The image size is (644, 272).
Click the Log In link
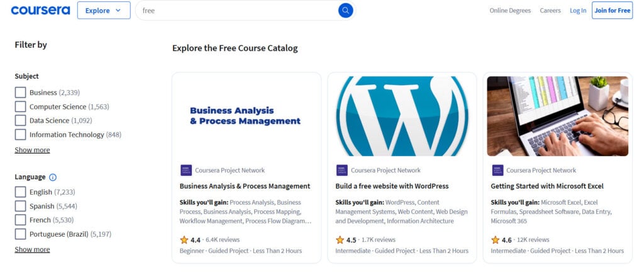click(x=578, y=11)
